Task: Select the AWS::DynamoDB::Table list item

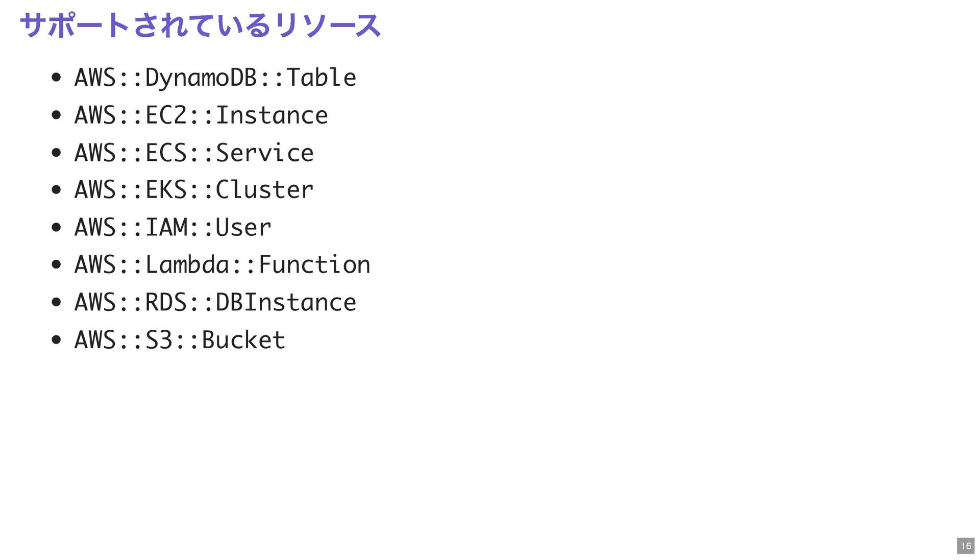Action: [215, 78]
